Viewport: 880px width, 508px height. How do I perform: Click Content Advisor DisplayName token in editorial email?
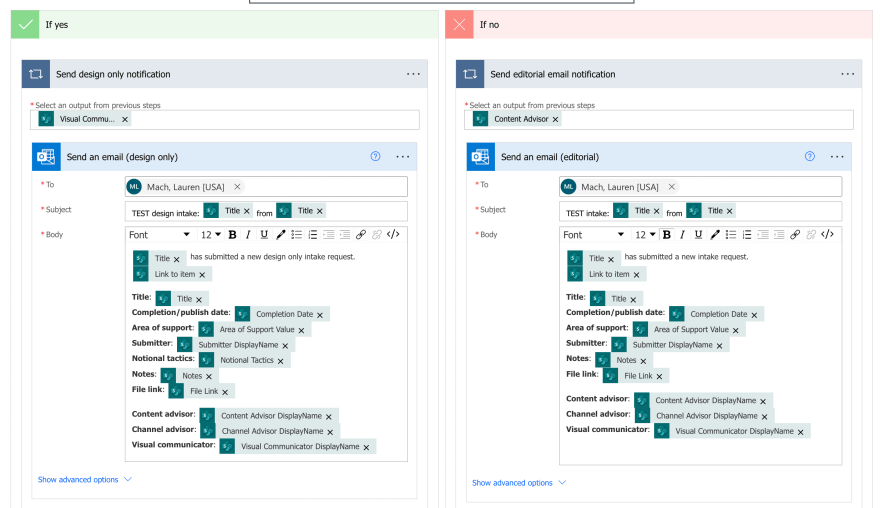[x=705, y=400]
